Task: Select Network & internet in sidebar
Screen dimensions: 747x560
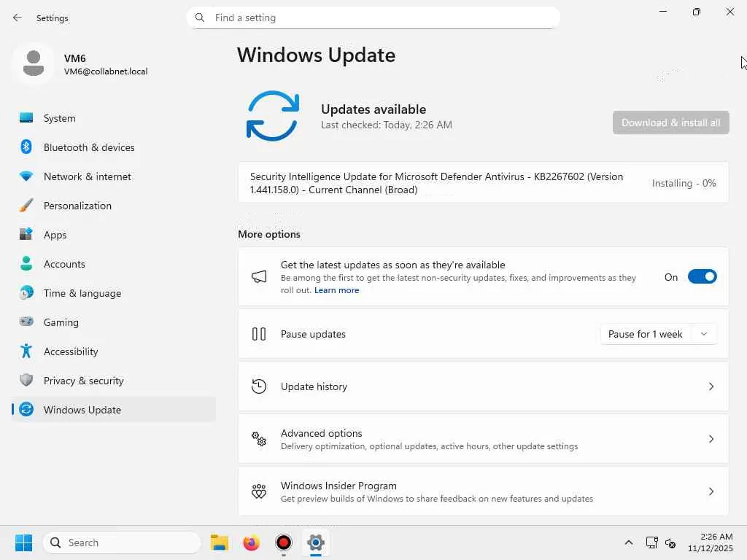Action: pyautogui.click(x=114, y=176)
